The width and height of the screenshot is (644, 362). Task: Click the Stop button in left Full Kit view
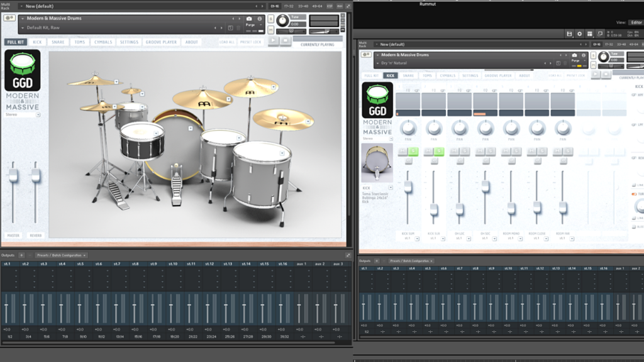click(286, 41)
